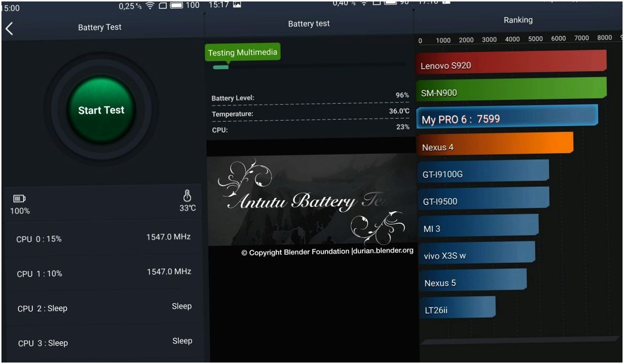The image size is (624, 364).
Task: Tap the Antutu Battery Test video thumbnail
Action: 311,199
